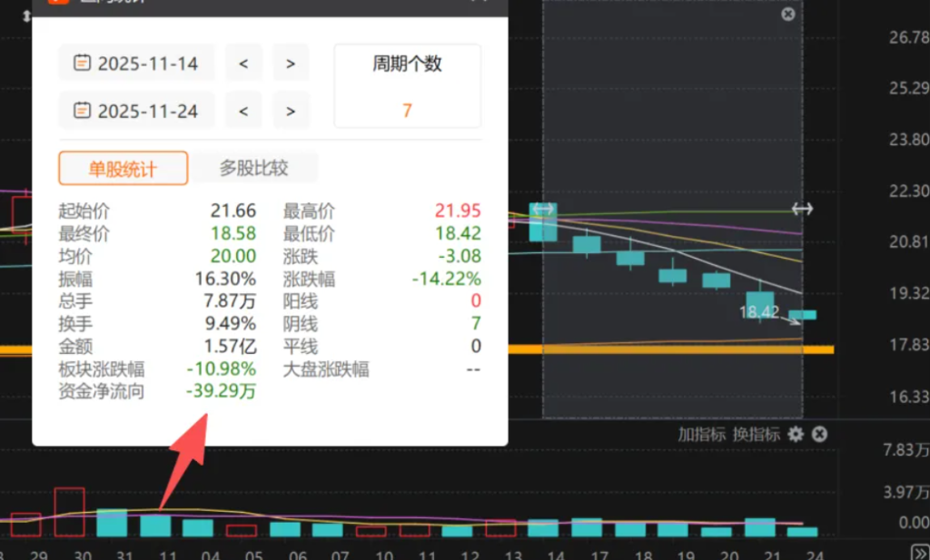Move the start date back one period
This screenshot has height=560, width=930.
pyautogui.click(x=243, y=63)
